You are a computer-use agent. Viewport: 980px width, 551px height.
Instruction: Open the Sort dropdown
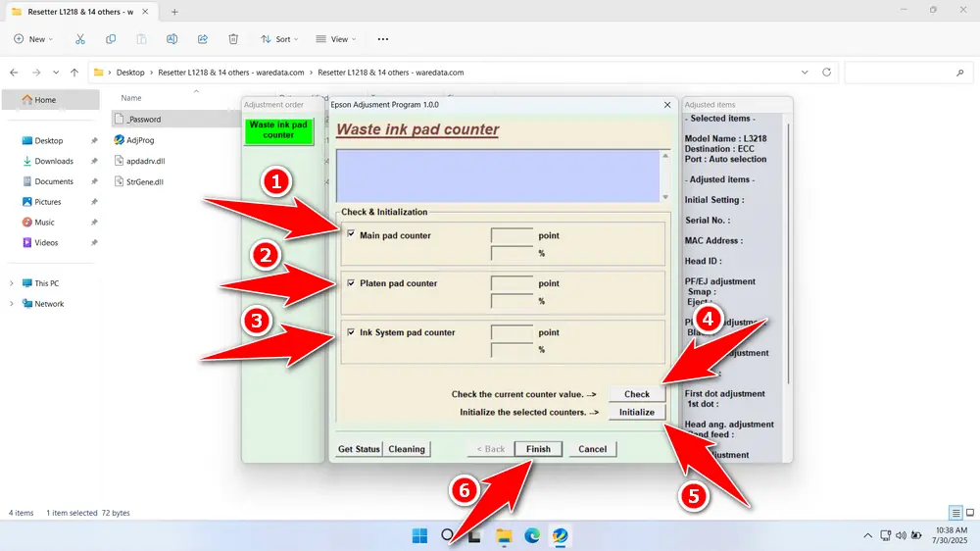tap(279, 39)
